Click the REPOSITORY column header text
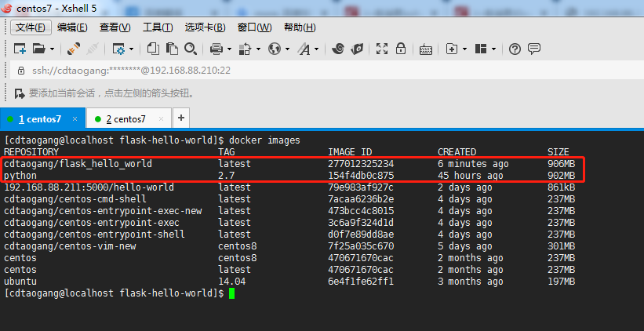Screen dimensions: 644x331 (31, 152)
